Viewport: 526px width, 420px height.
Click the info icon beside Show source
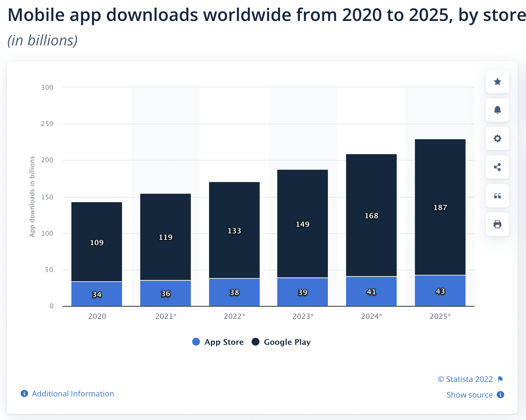500,395
